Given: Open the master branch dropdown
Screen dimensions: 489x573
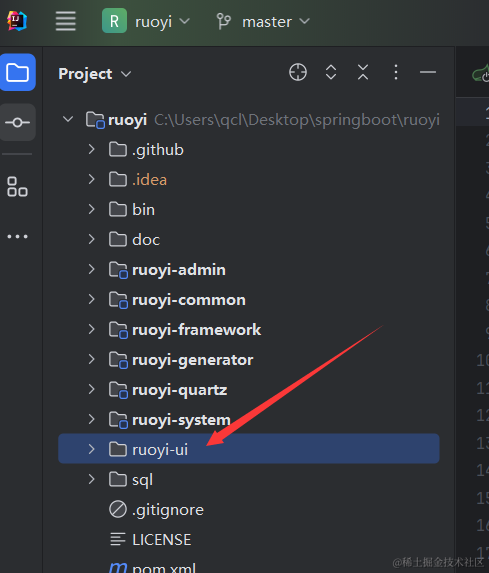Looking at the screenshot, I should click(263, 21).
